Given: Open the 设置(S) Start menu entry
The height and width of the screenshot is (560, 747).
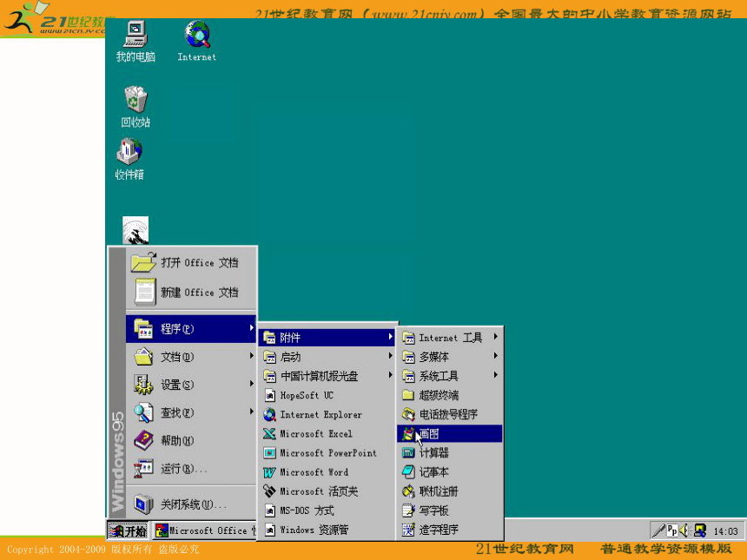Looking at the screenshot, I should coord(191,385).
